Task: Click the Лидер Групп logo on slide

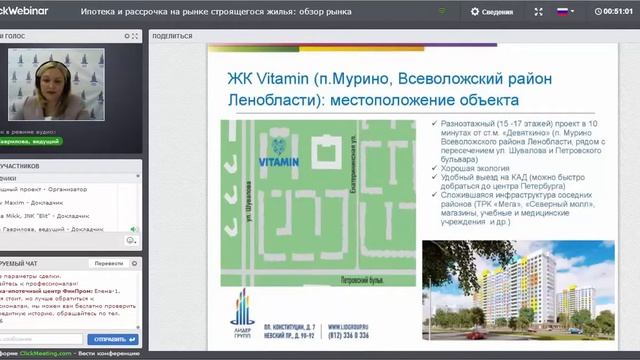Action: (x=242, y=313)
